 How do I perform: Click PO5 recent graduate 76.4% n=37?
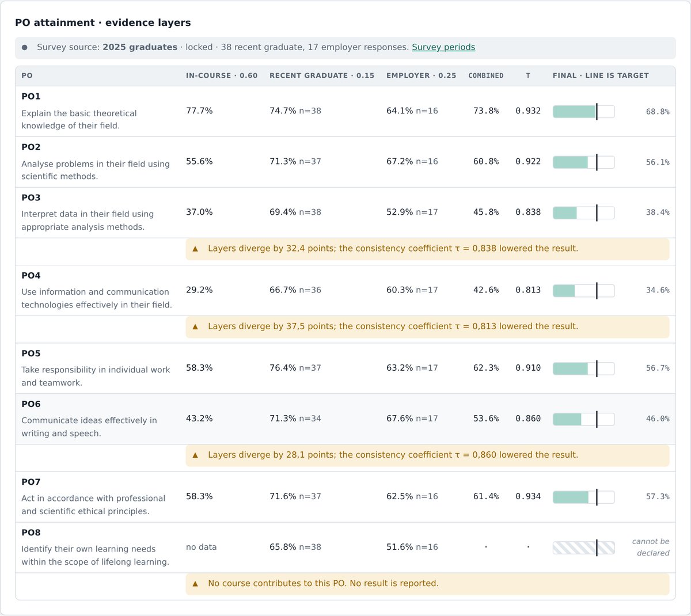point(295,367)
